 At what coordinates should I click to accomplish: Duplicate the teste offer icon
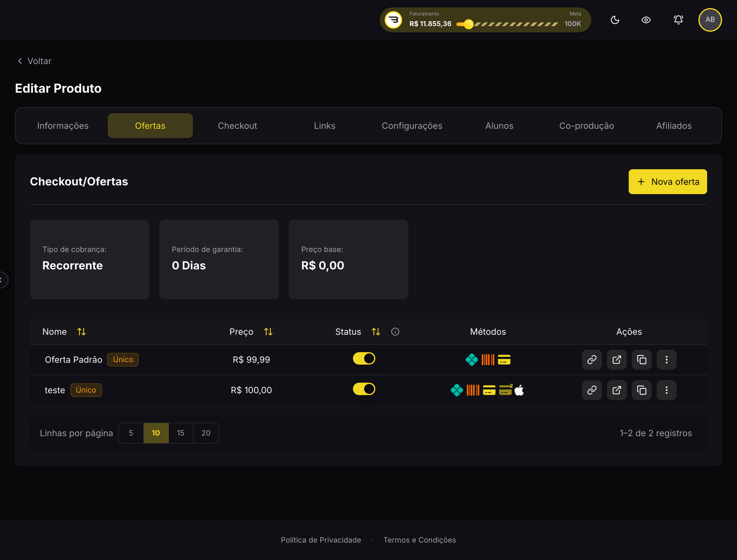[642, 390]
